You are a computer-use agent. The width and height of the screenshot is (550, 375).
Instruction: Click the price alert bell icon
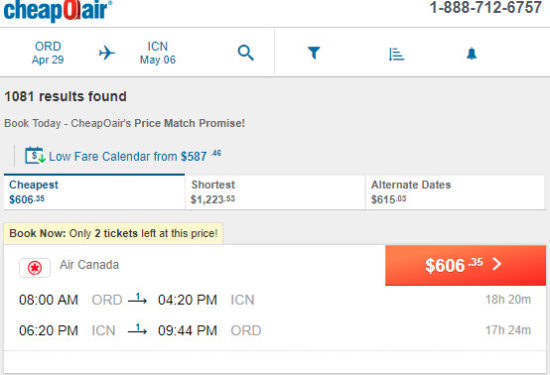[471, 54]
